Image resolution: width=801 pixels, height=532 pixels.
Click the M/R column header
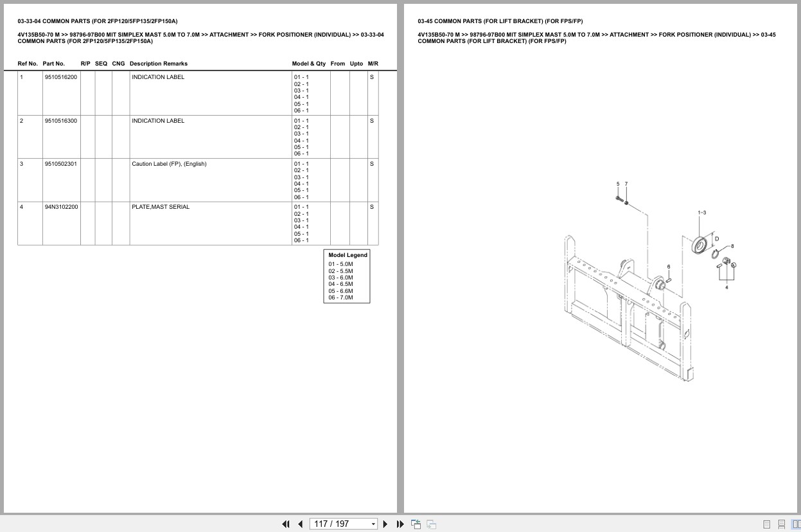click(373, 64)
